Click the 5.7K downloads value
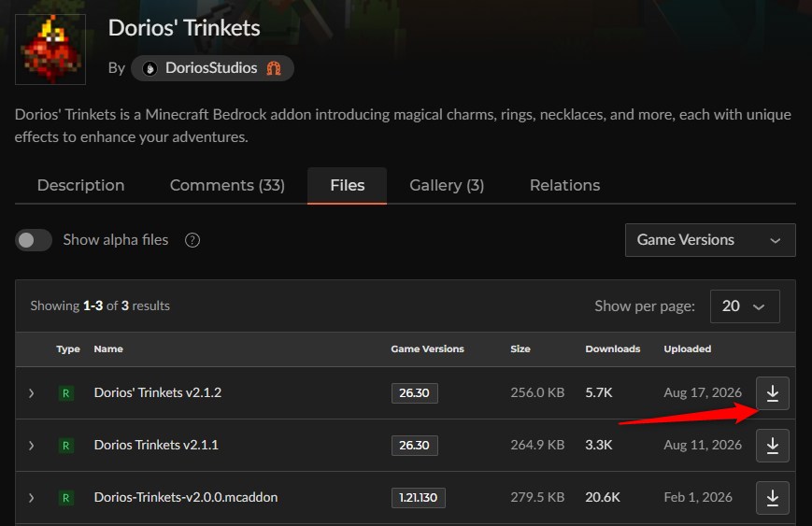This screenshot has width=812, height=526. pyautogui.click(x=599, y=392)
